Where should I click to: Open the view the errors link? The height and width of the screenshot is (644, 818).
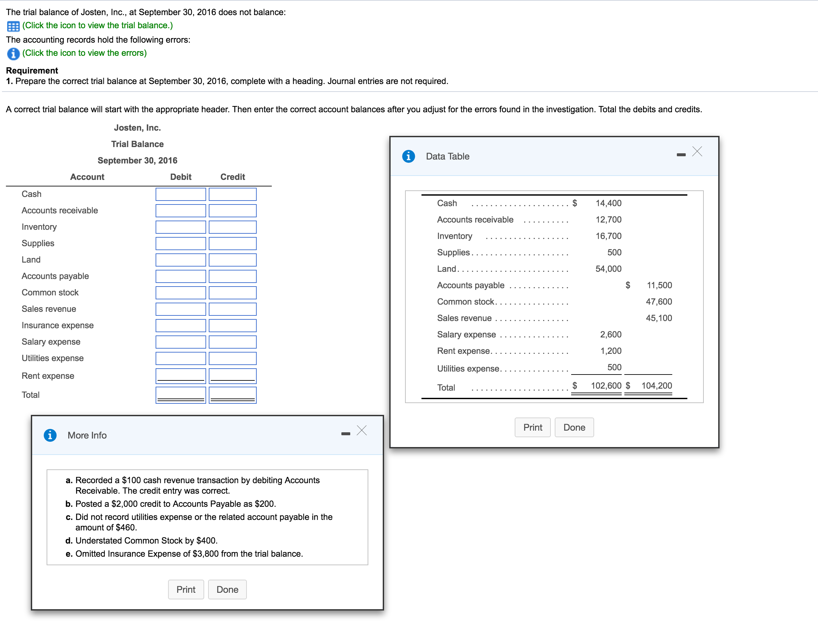(x=84, y=53)
